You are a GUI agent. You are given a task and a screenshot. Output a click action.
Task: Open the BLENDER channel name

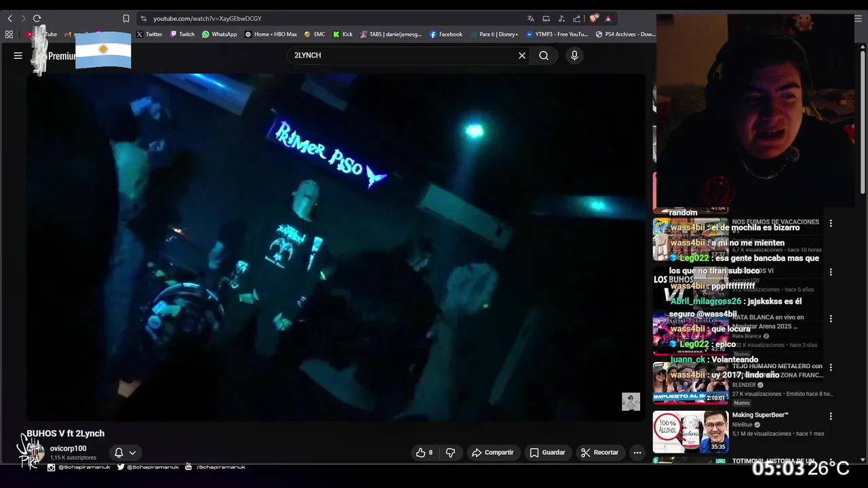(x=744, y=385)
